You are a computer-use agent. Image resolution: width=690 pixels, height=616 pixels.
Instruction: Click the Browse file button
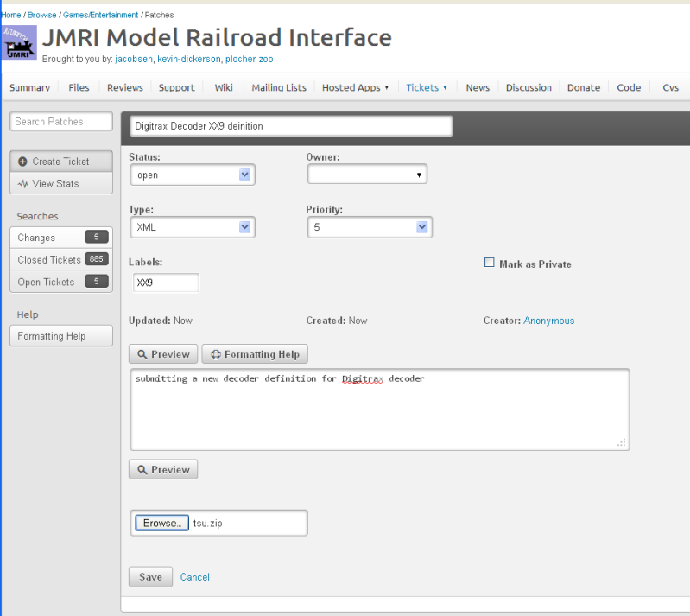pos(161,523)
